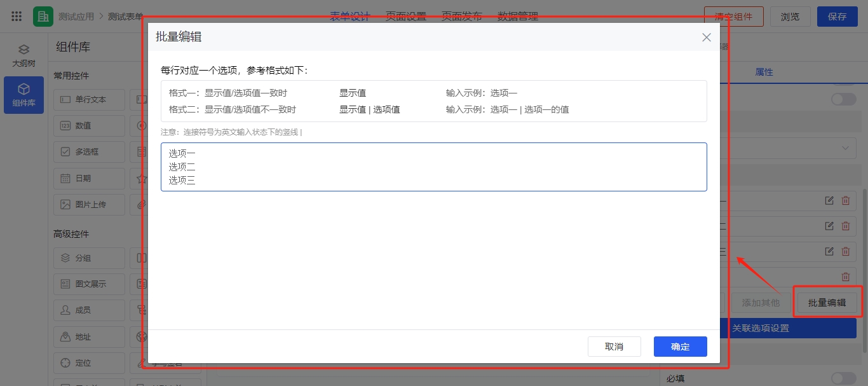Delete the second option with trash icon
This screenshot has height=386, width=868.
click(845, 226)
